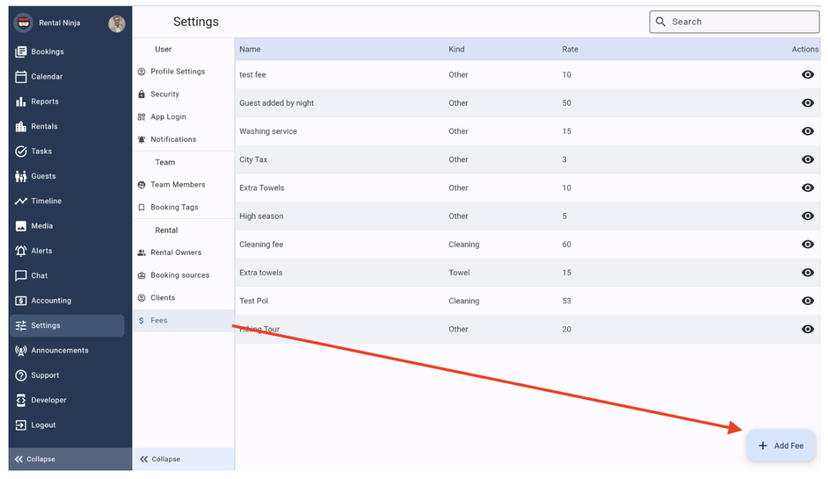
Task: Click the Bookings icon in sidebar
Action: (x=21, y=52)
